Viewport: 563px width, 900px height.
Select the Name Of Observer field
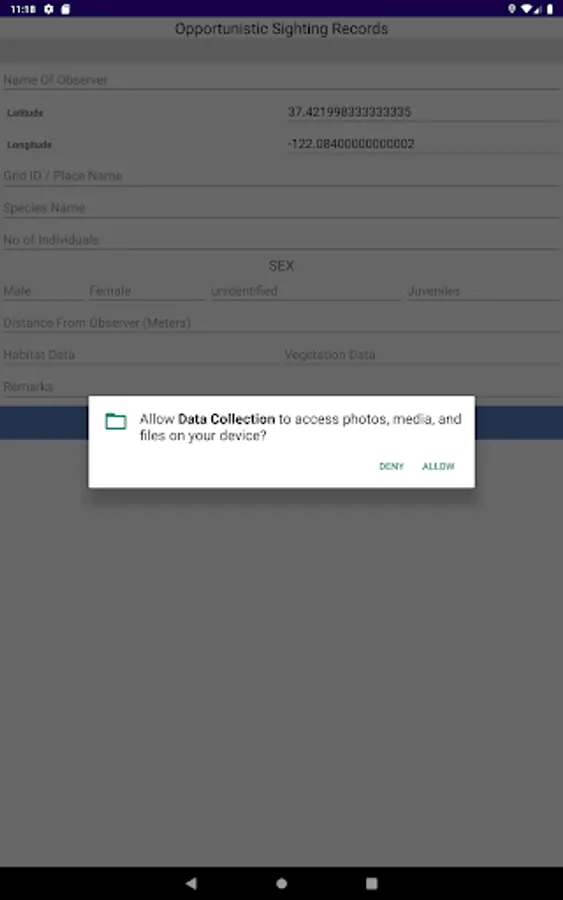[x=281, y=80]
